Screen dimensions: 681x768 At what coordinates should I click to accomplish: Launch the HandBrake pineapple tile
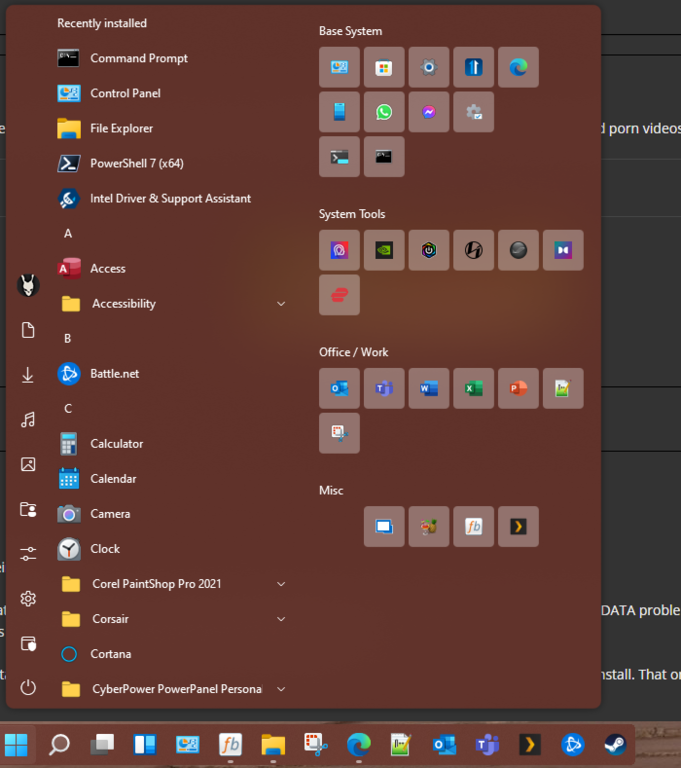pos(429,527)
